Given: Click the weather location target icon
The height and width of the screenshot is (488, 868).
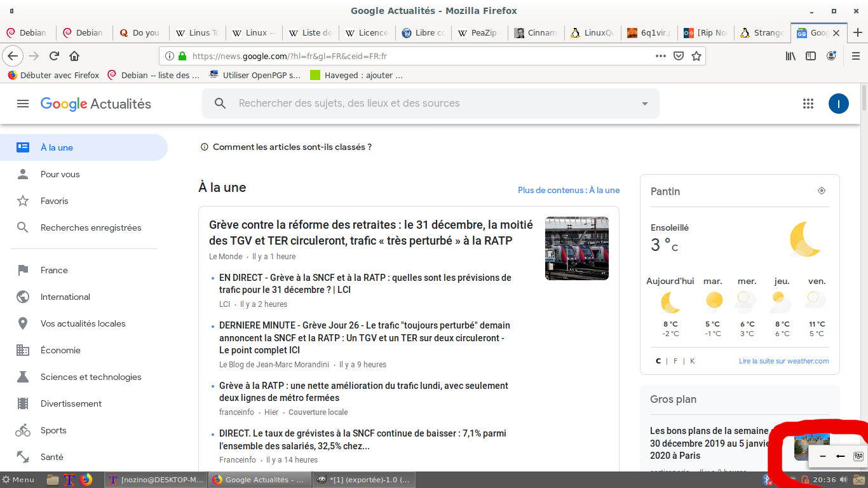Looking at the screenshot, I should (x=822, y=191).
